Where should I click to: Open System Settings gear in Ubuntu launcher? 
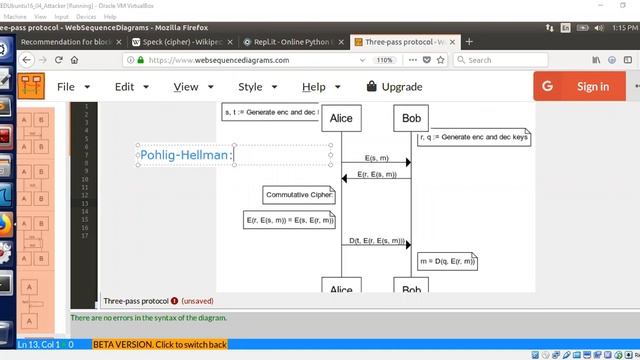coord(5,253)
